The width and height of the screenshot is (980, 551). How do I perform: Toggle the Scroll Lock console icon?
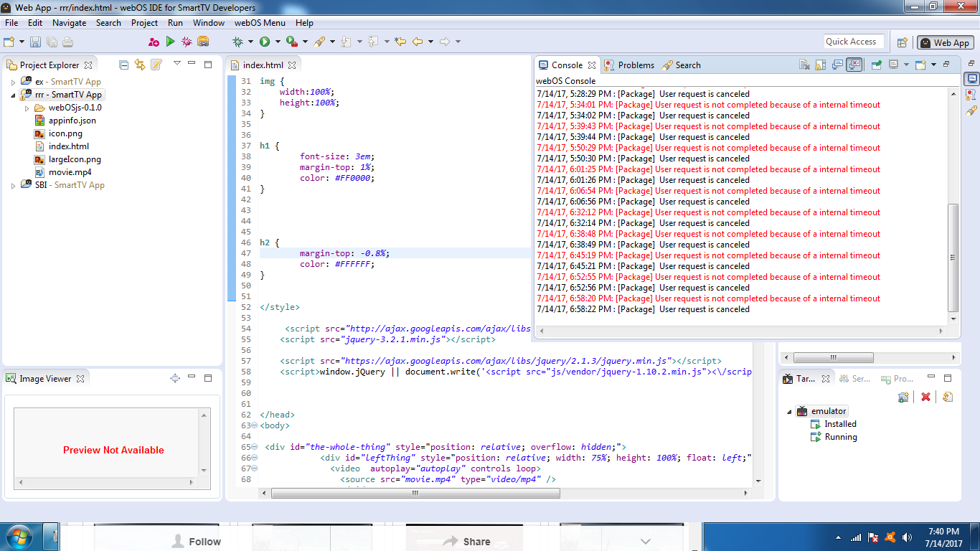(x=821, y=65)
